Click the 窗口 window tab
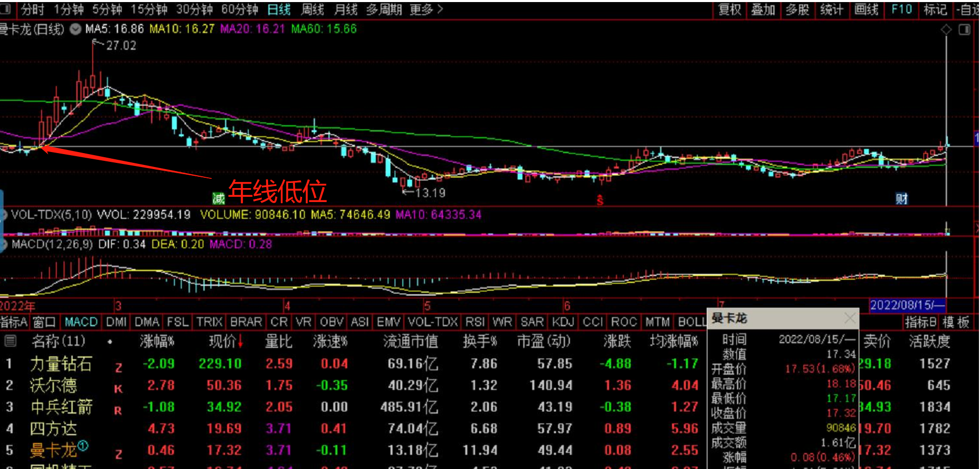This screenshot has width=980, height=469. coord(44,322)
